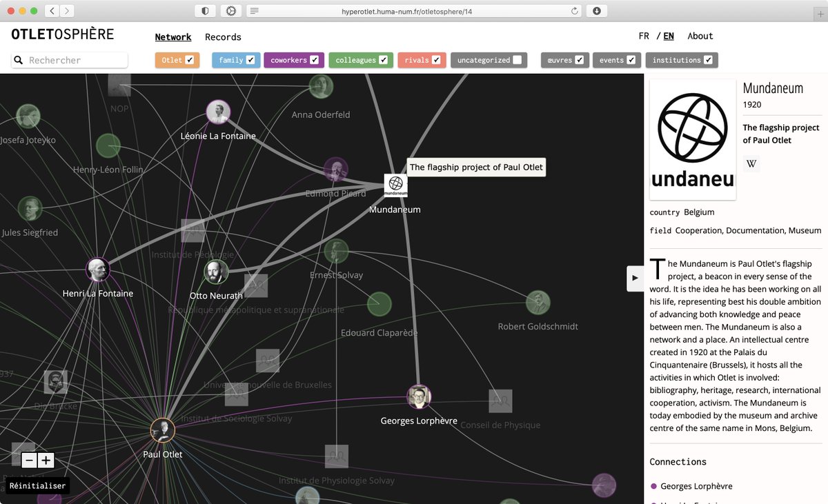Screen dimensions: 828x504
Task: Toggle the institutions filter checkbox
Action: 709,60
